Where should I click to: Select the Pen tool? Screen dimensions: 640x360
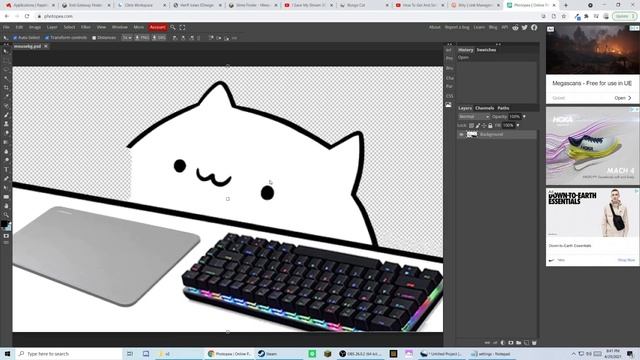coord(6,178)
